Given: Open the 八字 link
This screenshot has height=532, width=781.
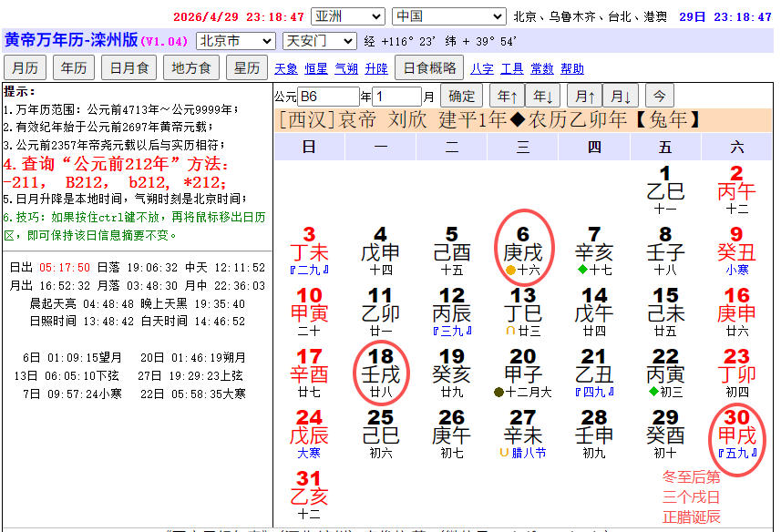Looking at the screenshot, I should [x=482, y=68].
